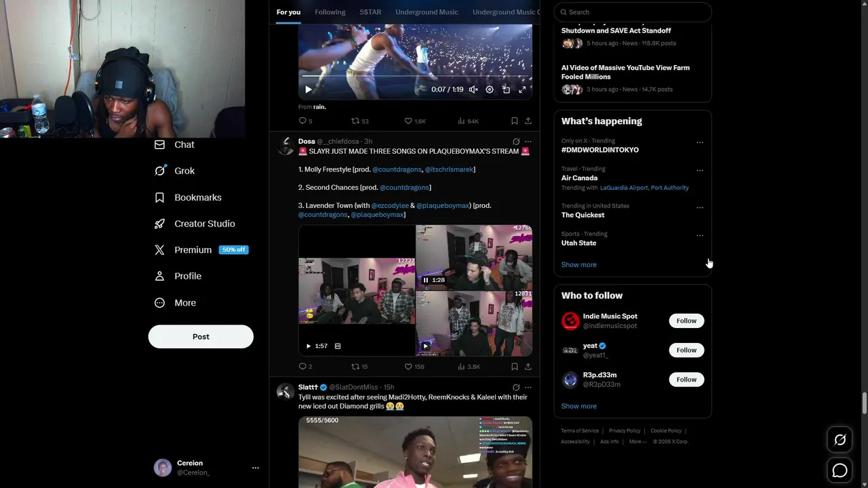Reply to Dosa's post with 2 replies
The height and width of the screenshot is (488, 868).
(x=305, y=367)
